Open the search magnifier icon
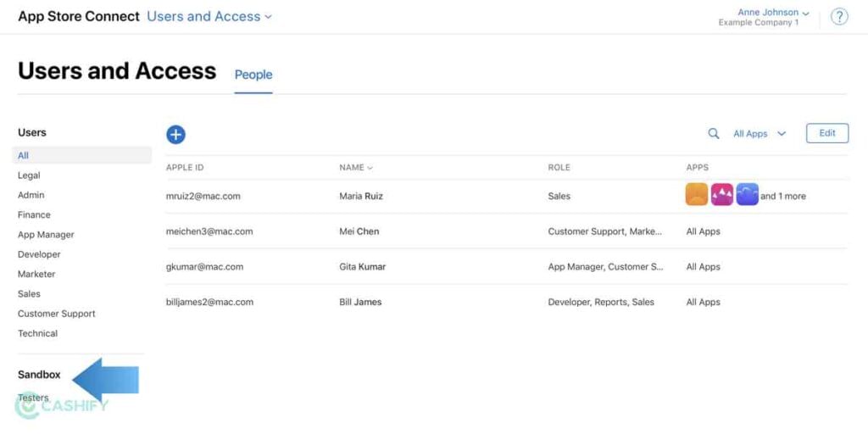The width and height of the screenshot is (868, 434). [x=714, y=133]
